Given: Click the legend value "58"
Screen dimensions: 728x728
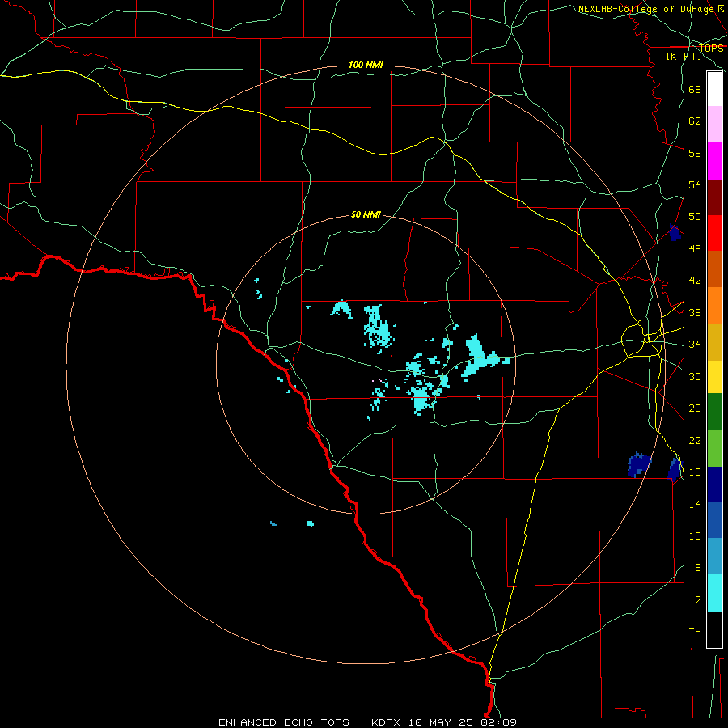Looking at the screenshot, I should (x=695, y=153).
